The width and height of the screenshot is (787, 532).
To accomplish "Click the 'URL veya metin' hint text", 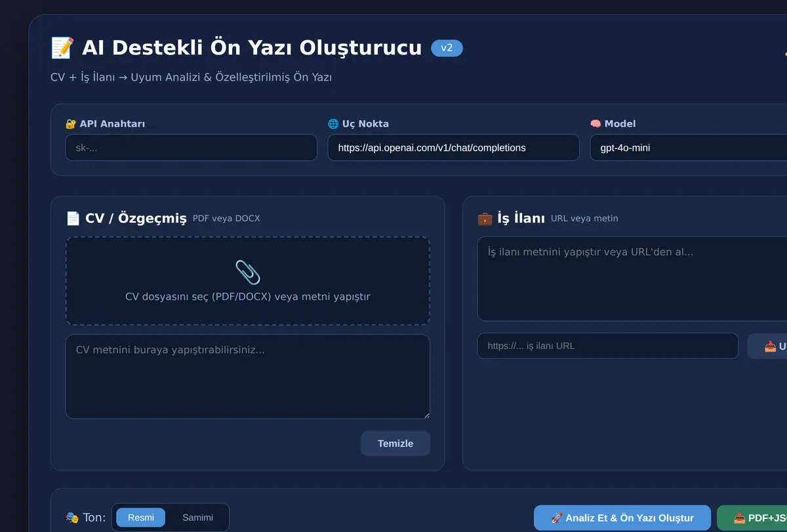I will pyautogui.click(x=584, y=218).
